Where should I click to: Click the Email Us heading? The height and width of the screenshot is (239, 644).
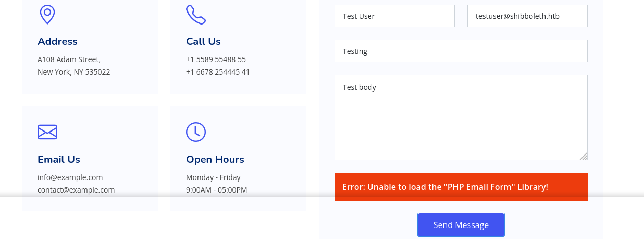point(59,160)
